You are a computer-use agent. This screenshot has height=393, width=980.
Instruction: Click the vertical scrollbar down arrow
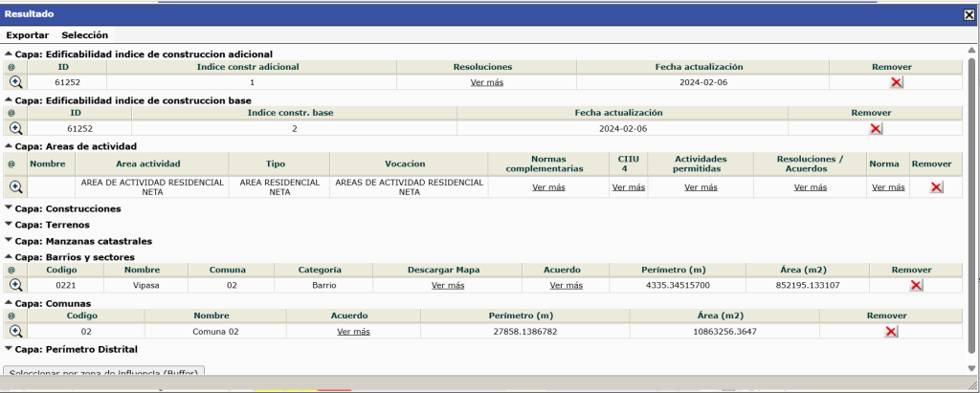point(971,368)
